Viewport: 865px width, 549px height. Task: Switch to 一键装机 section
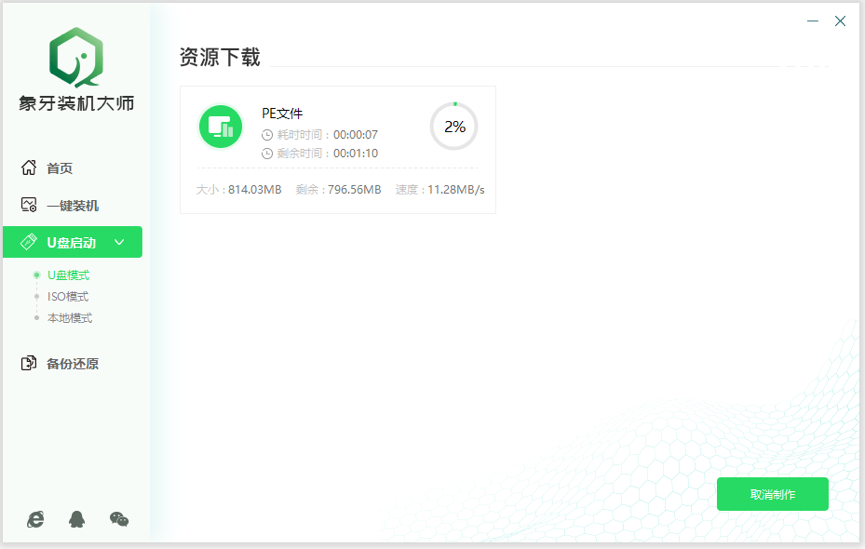pos(72,206)
